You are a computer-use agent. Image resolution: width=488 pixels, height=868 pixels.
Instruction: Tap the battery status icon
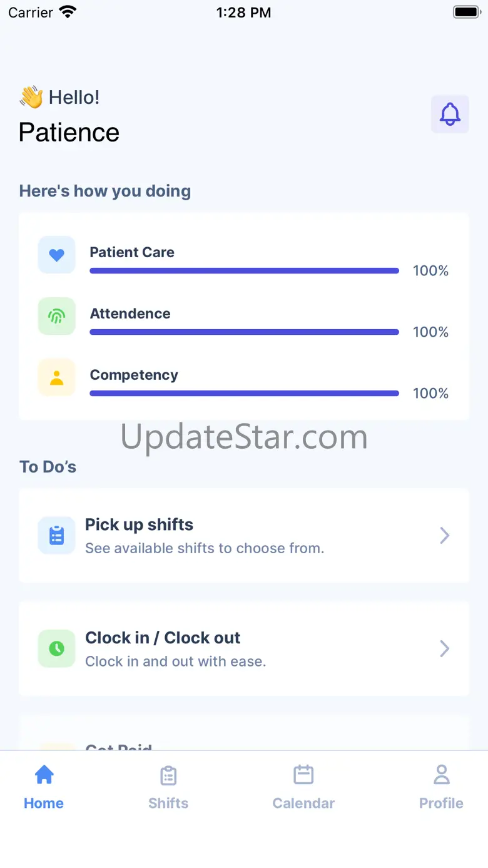coord(466,12)
